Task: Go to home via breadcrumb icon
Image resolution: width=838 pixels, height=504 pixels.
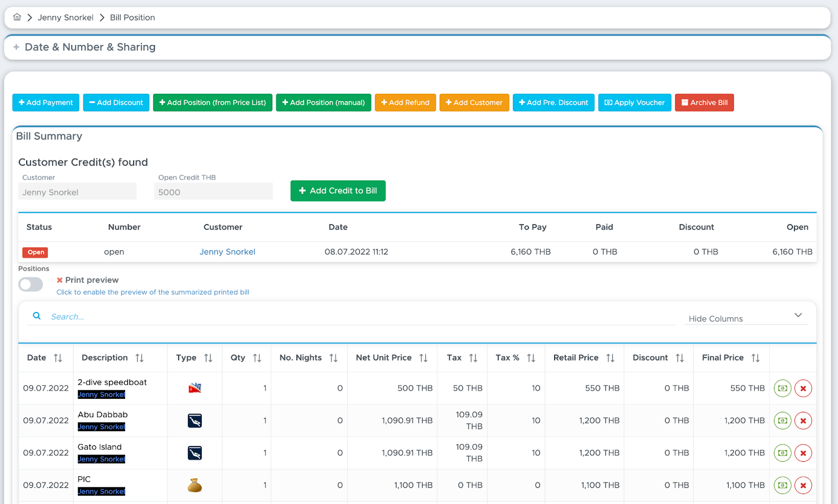Action: (17, 17)
